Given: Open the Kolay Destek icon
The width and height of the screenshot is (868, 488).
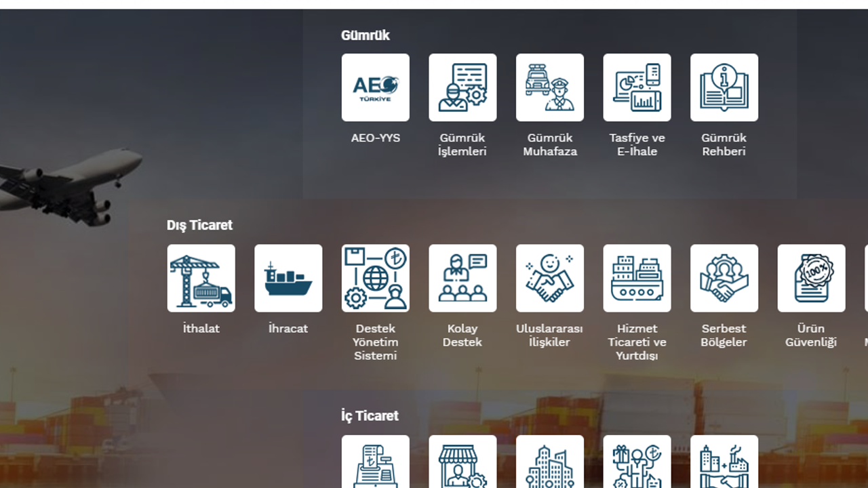Looking at the screenshot, I should click(x=462, y=278).
